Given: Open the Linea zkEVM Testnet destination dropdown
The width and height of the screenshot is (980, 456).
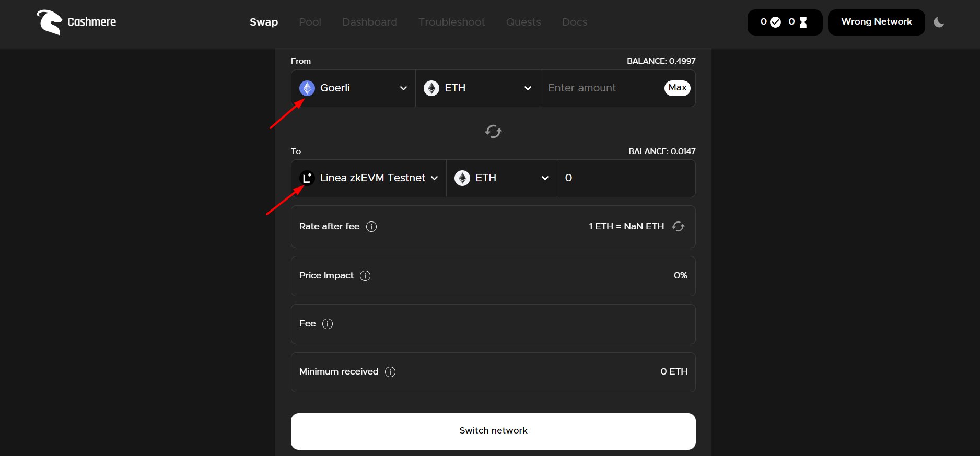Looking at the screenshot, I should click(x=369, y=178).
